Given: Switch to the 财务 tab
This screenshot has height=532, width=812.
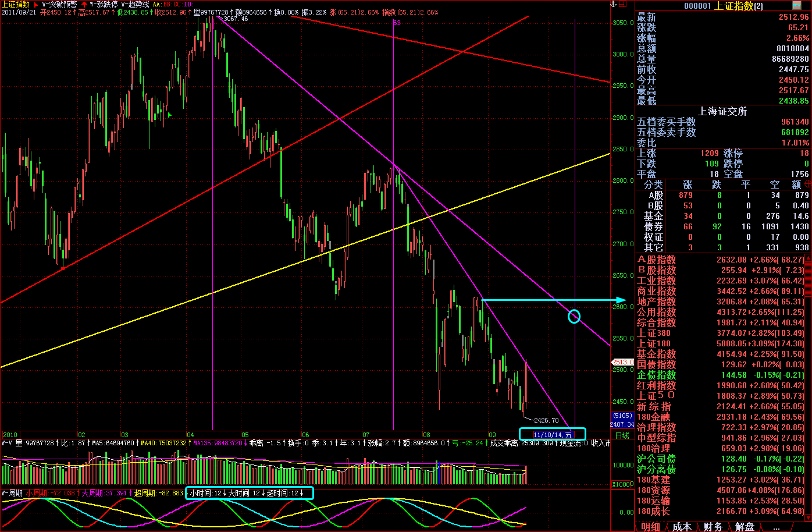Looking at the screenshot, I should pos(713,527).
